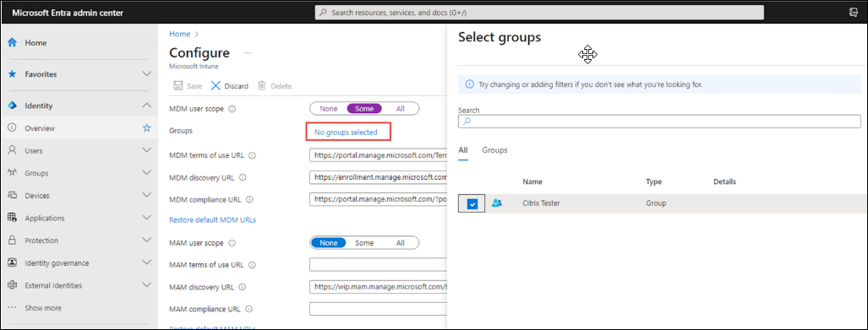
Task: Click the MAM discovery URL field
Action: click(378, 287)
